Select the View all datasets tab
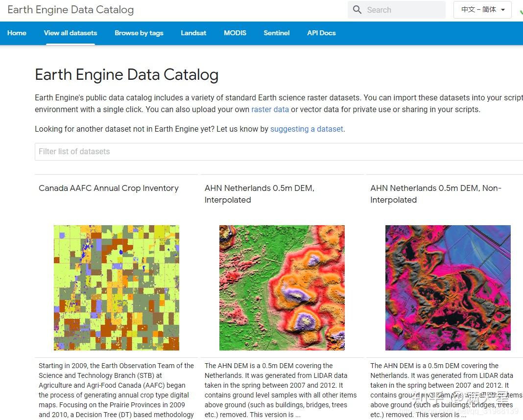Image resolution: width=523 pixels, height=420 pixels. (x=70, y=33)
